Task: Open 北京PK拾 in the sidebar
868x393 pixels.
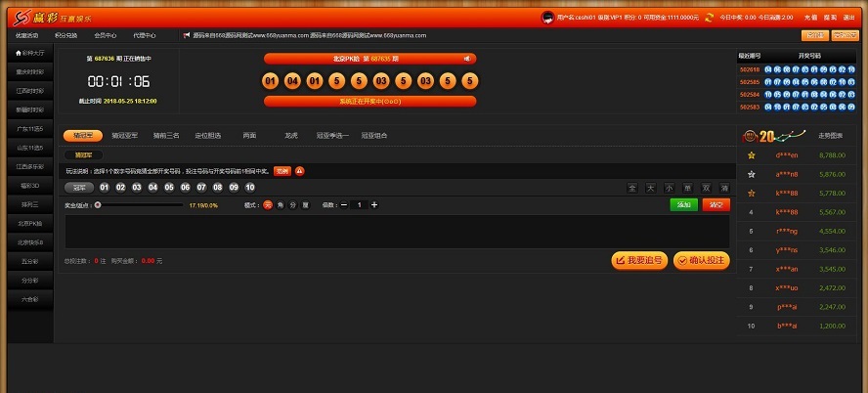Action: [x=29, y=224]
